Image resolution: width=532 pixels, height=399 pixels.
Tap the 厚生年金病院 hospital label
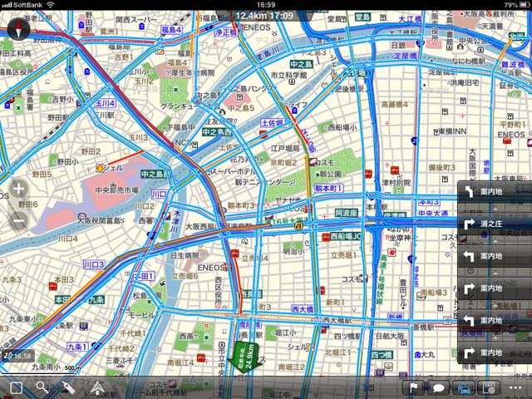(x=192, y=72)
